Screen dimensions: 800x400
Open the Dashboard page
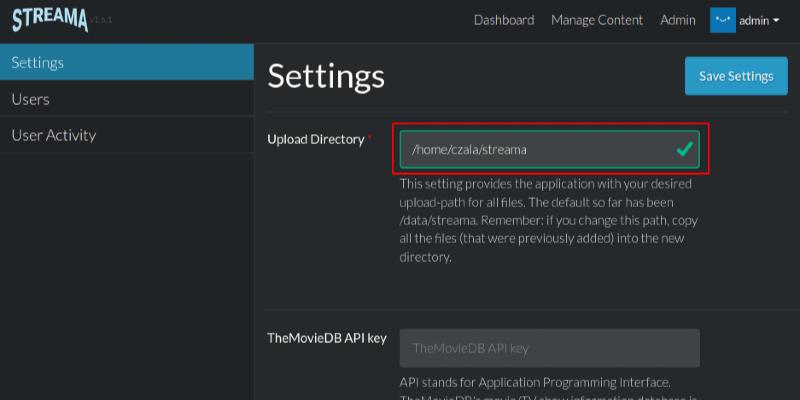click(503, 20)
